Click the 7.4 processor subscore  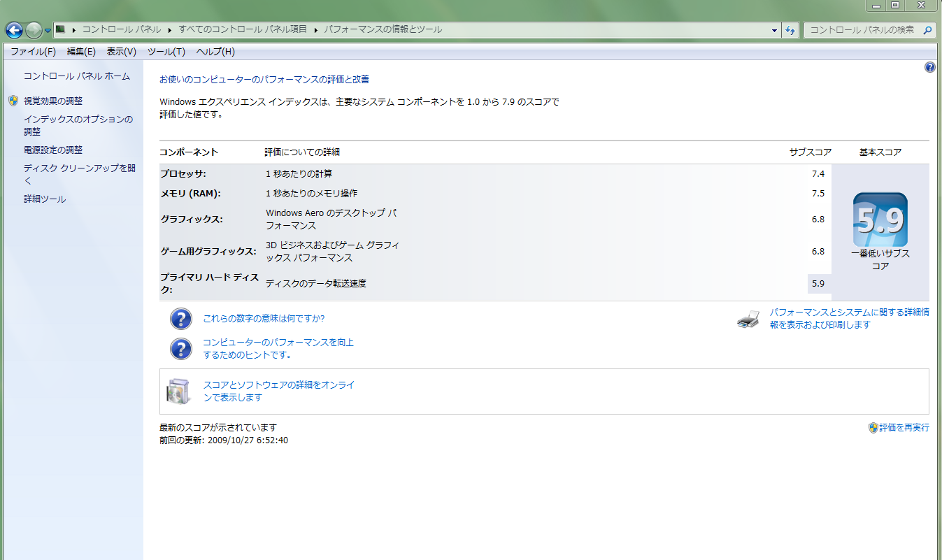[818, 173]
